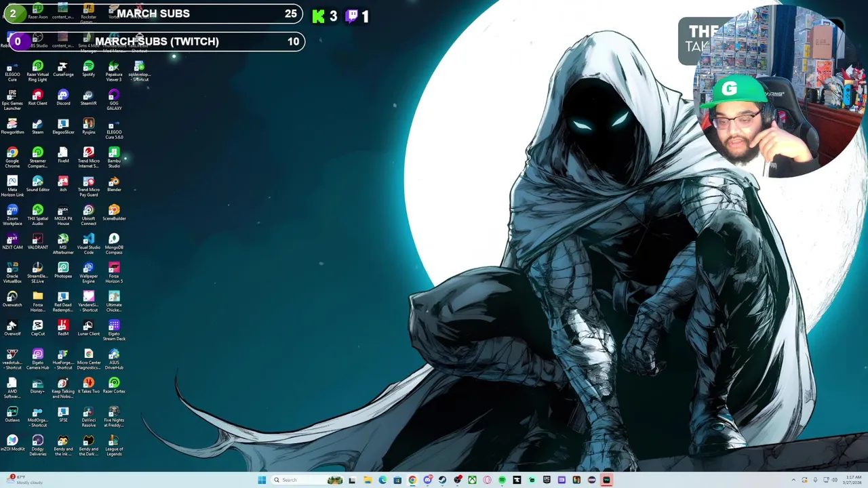Select the Blender desktop icon
The width and height of the screenshot is (868, 488).
click(114, 184)
